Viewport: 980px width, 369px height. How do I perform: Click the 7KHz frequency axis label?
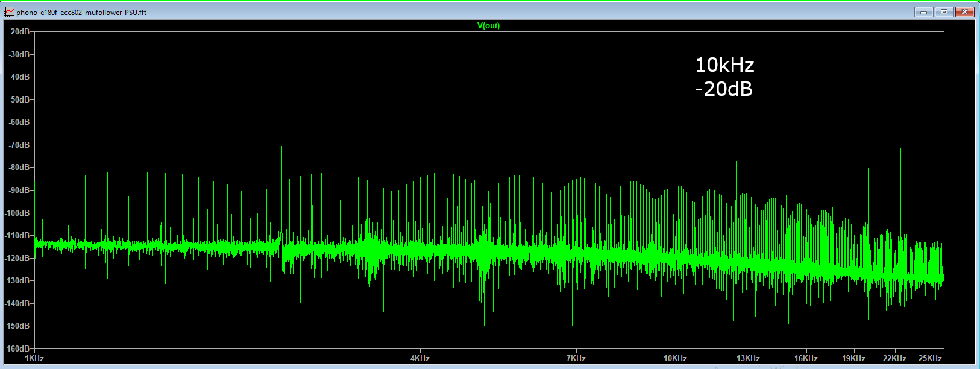coord(576,358)
